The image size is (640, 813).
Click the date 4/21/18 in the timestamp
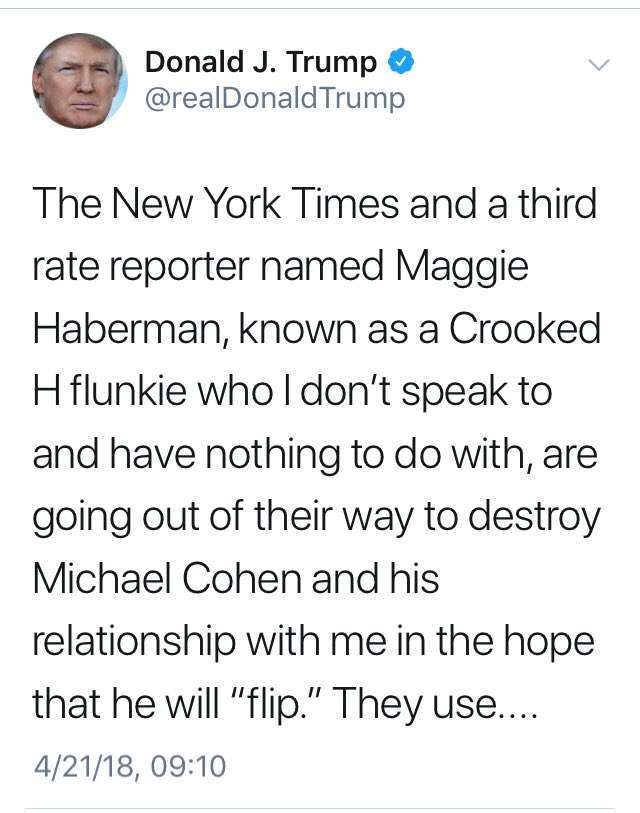coord(80,767)
